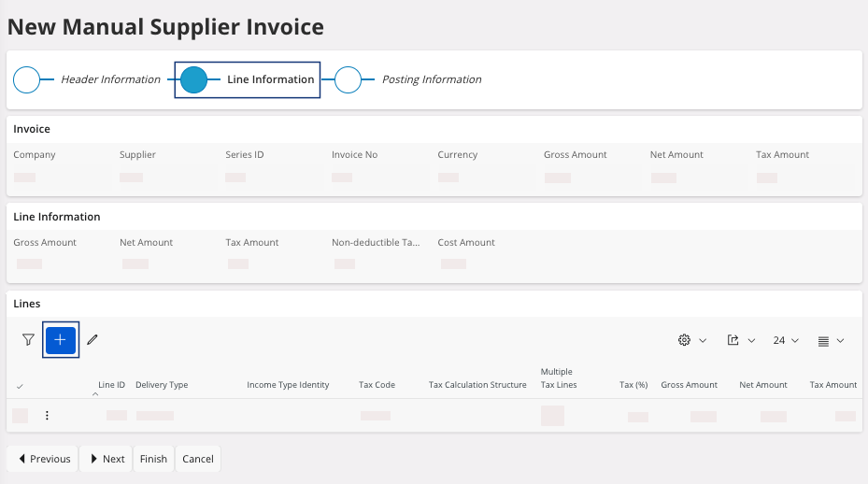The height and width of the screenshot is (484, 868).
Task: Click the Posting Information step circle
Action: point(348,80)
